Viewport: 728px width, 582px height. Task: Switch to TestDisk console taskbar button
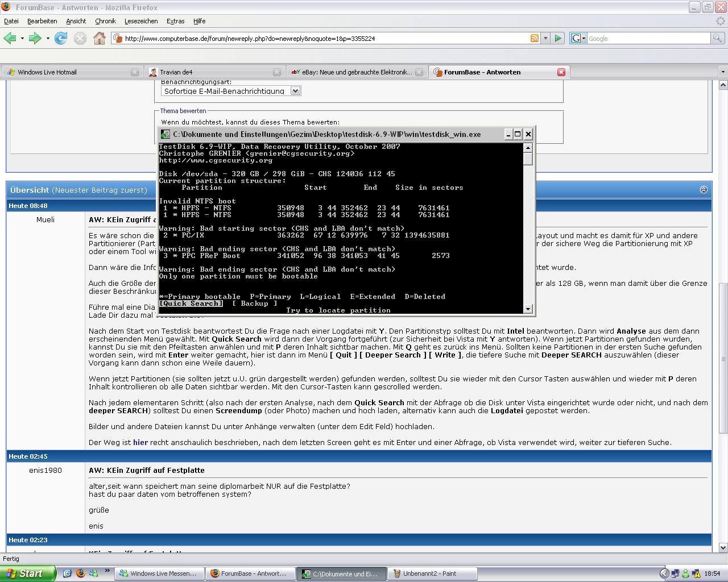click(x=341, y=573)
